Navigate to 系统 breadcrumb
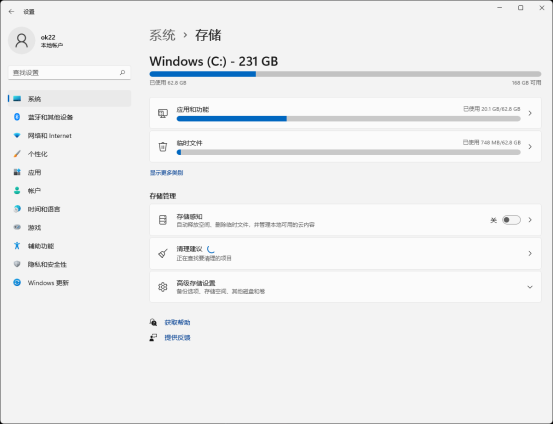This screenshot has width=553, height=425. click(x=162, y=35)
